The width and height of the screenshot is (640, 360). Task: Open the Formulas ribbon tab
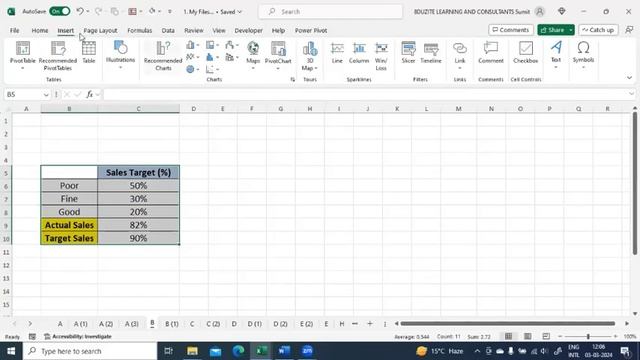click(x=140, y=30)
